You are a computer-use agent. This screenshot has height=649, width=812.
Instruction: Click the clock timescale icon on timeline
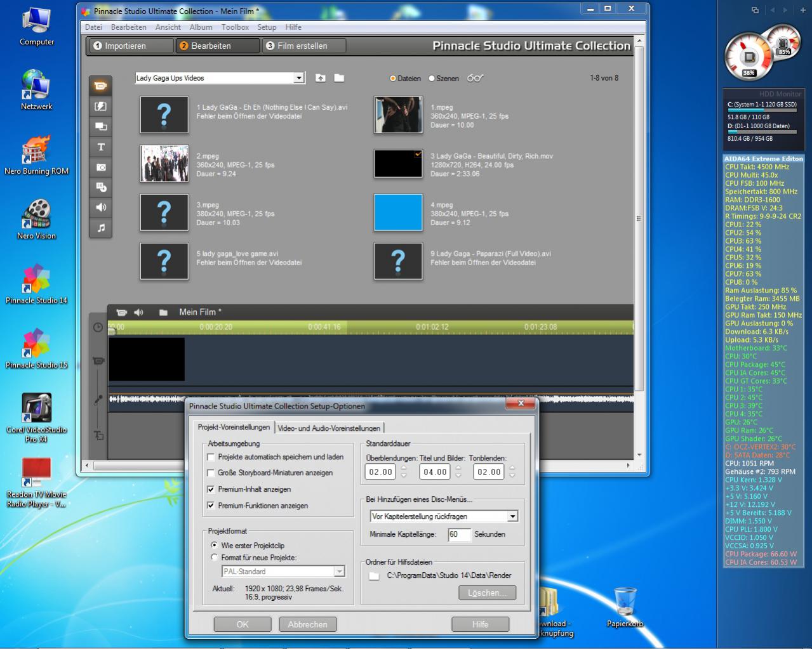tap(98, 327)
